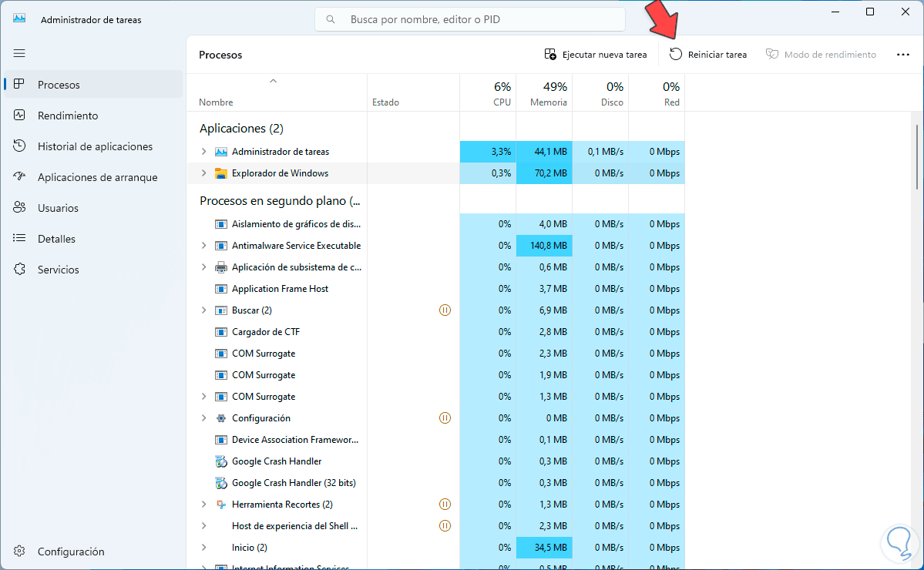
Task: Expand Explorador de Windows process
Action: click(x=204, y=173)
